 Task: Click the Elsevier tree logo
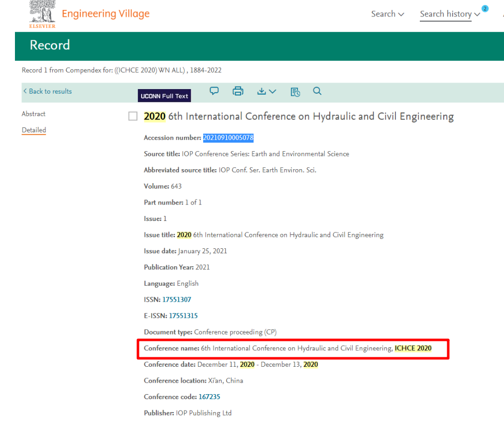tap(42, 14)
